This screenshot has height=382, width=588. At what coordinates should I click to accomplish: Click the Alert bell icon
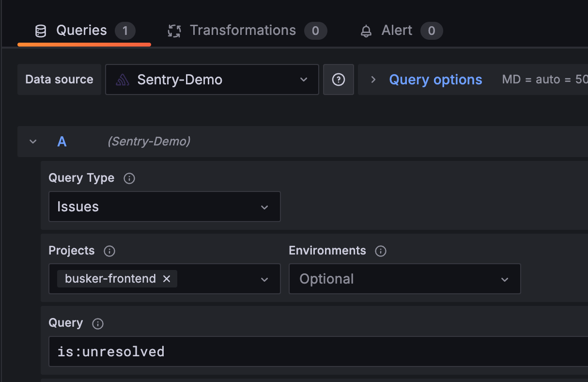[x=366, y=32]
